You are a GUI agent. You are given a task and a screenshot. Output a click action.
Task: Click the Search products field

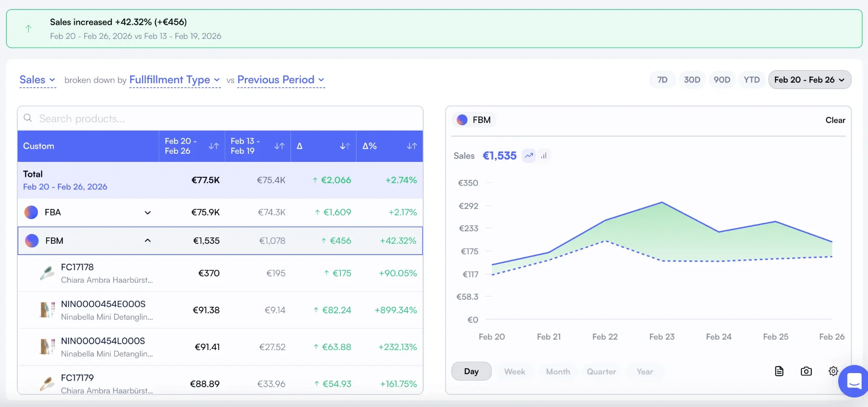[220, 118]
